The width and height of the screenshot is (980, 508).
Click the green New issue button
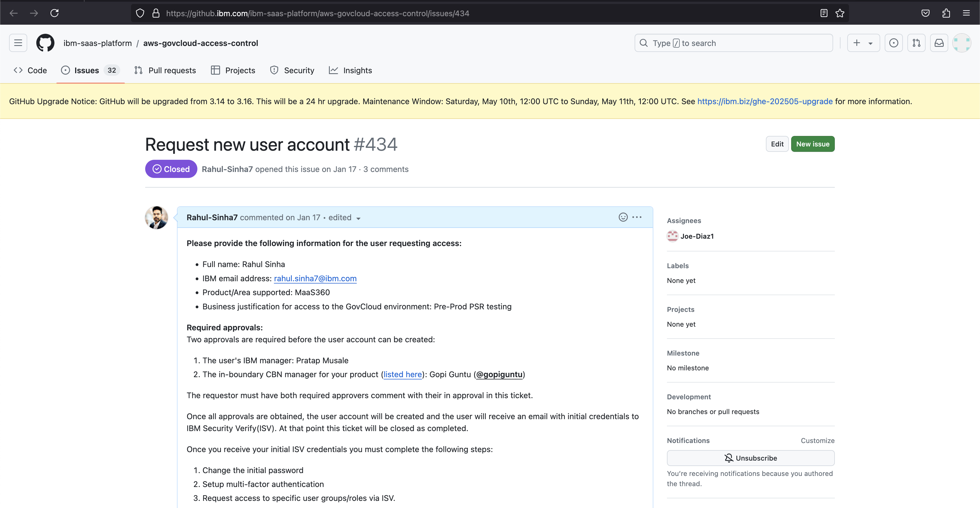[813, 144]
